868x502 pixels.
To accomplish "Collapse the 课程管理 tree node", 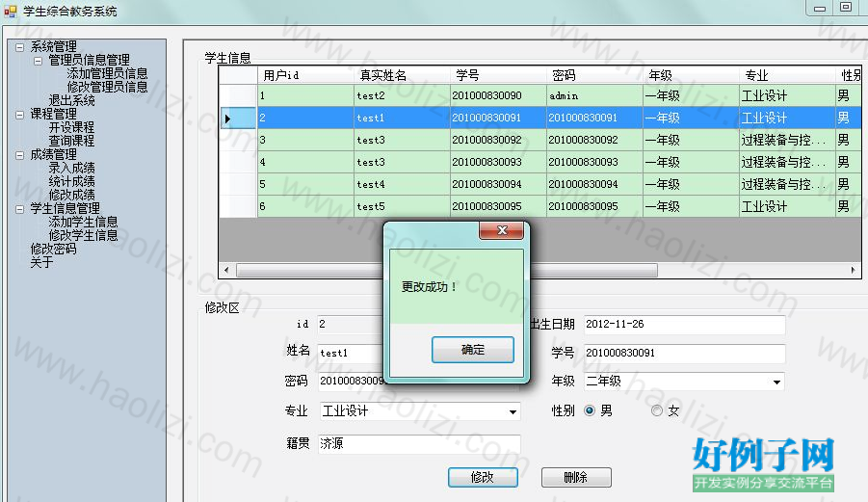I will pyautogui.click(x=20, y=115).
